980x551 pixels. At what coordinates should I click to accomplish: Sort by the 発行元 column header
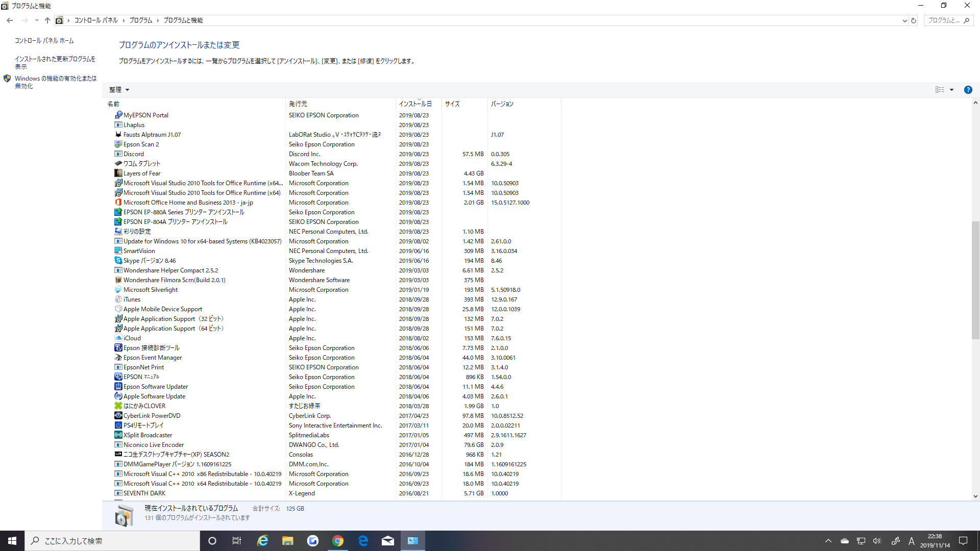pyautogui.click(x=298, y=104)
